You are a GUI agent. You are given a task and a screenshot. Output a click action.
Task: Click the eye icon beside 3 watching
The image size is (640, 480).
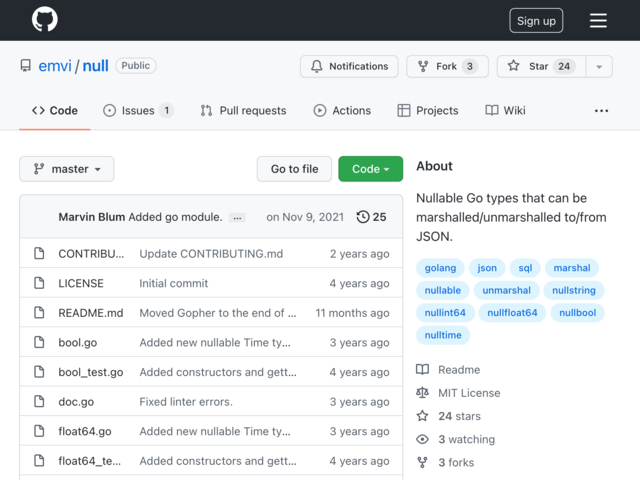coord(422,439)
